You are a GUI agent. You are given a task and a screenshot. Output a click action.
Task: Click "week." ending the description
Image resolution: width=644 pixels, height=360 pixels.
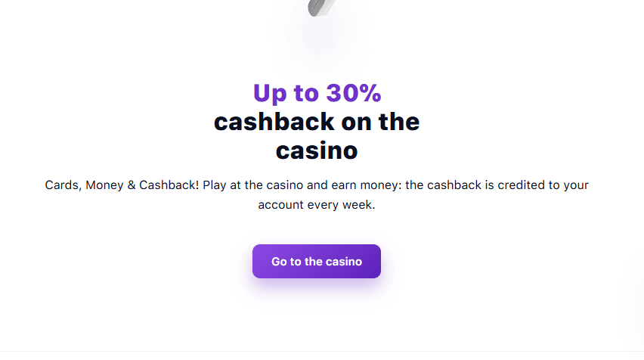tap(359, 205)
